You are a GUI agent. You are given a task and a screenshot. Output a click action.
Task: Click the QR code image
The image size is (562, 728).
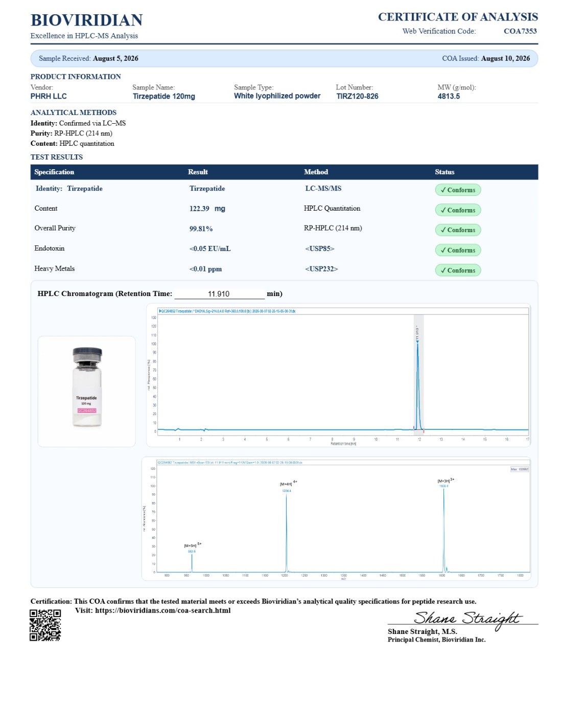point(45,625)
